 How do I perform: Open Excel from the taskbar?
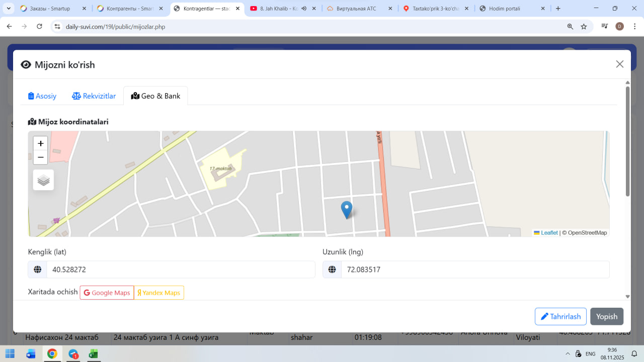point(93,353)
